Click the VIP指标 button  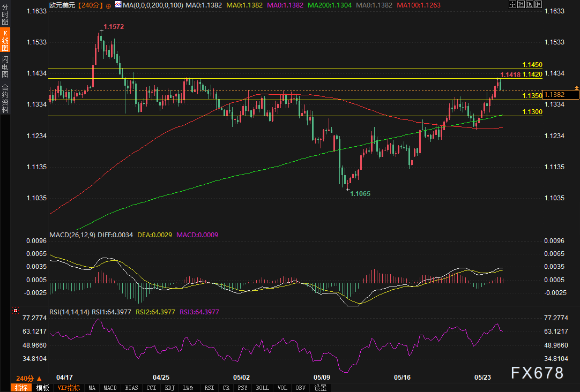(69, 388)
